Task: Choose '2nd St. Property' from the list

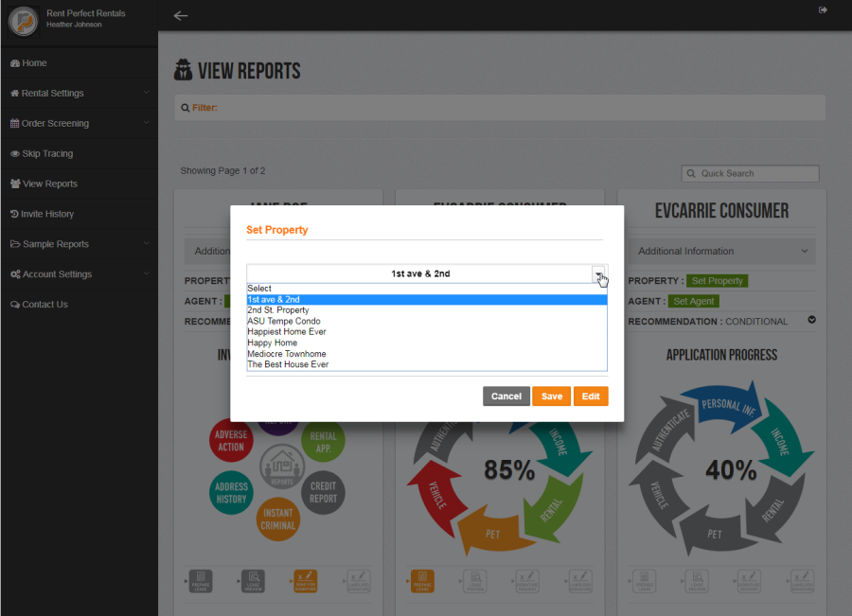Action: (427, 310)
